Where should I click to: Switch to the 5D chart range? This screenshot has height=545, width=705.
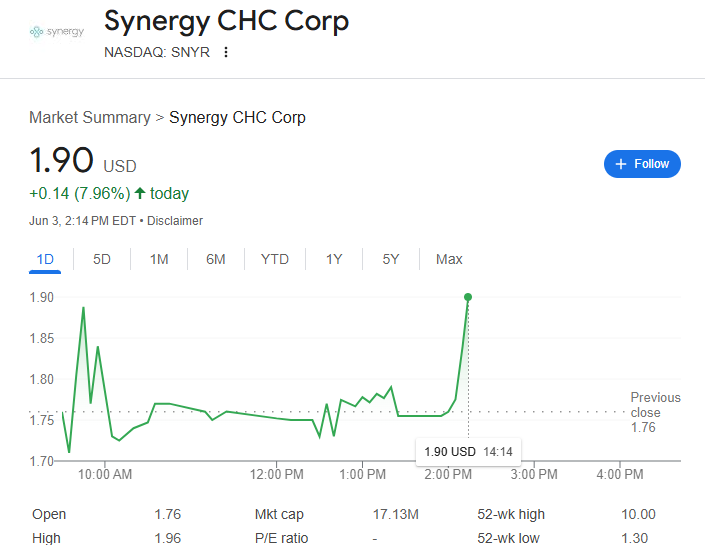pos(102,259)
